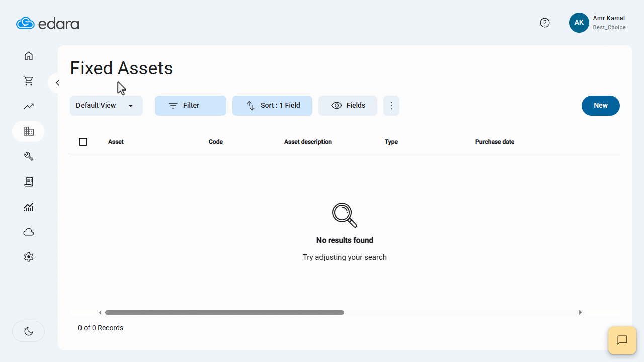Click the Amr Kamal user name
Image resolution: width=644 pixels, height=362 pixels.
[x=609, y=18]
